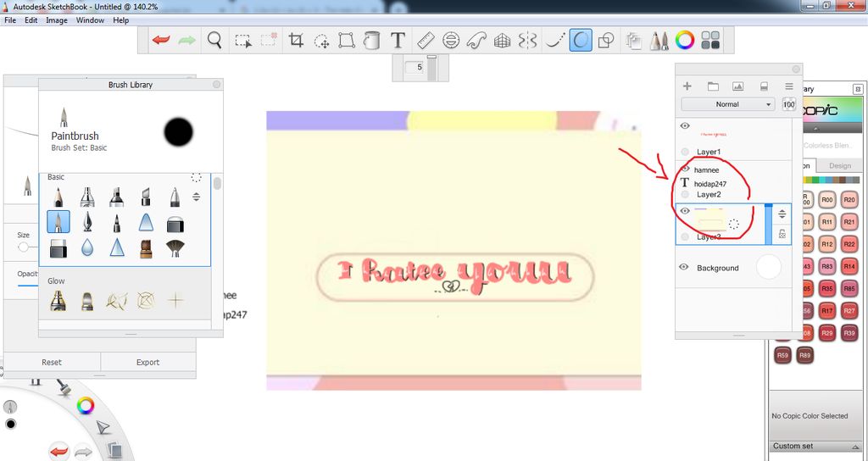The height and width of the screenshot is (461, 868).
Task: Open the Basic brush set dotted-circle menu
Action: pos(196,177)
